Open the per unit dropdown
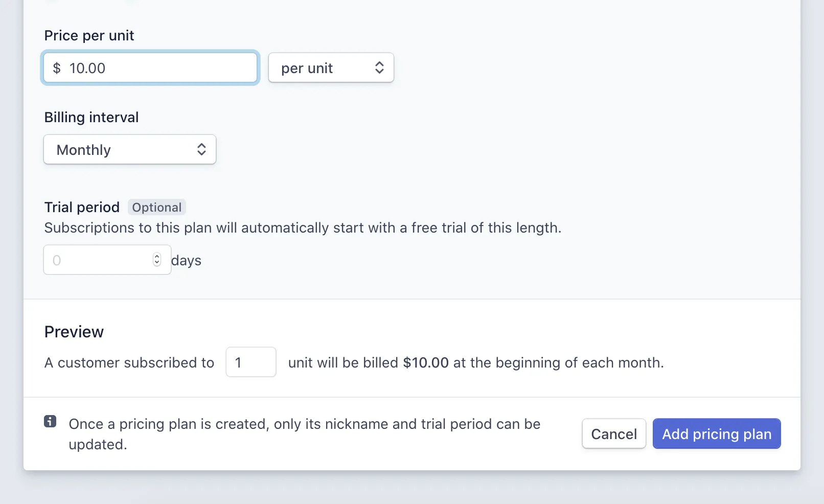This screenshot has width=824, height=504. (x=331, y=67)
